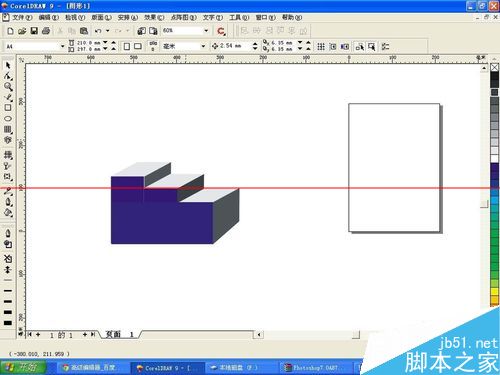Click the Options icon on property bar
Screen dimensions: 500x375
pyautogui.click(x=385, y=47)
